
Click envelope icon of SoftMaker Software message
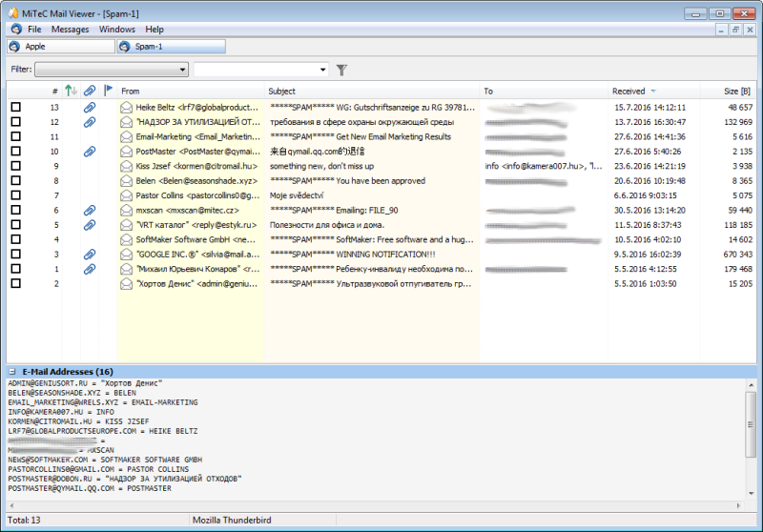click(126, 239)
